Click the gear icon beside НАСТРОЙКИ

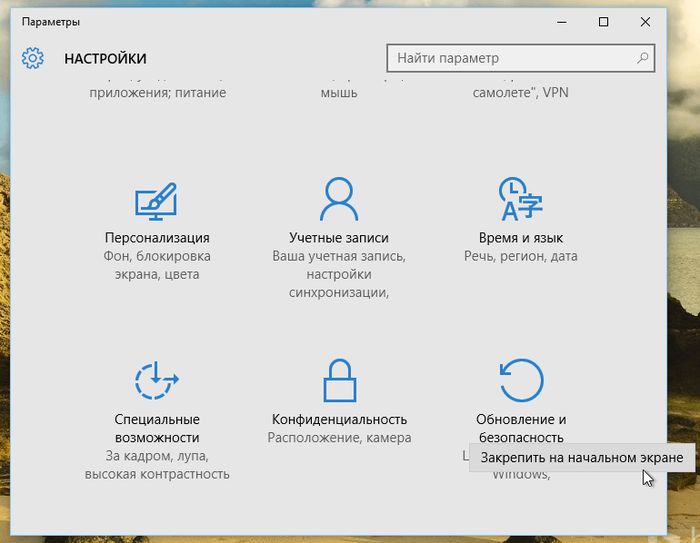pos(33,58)
